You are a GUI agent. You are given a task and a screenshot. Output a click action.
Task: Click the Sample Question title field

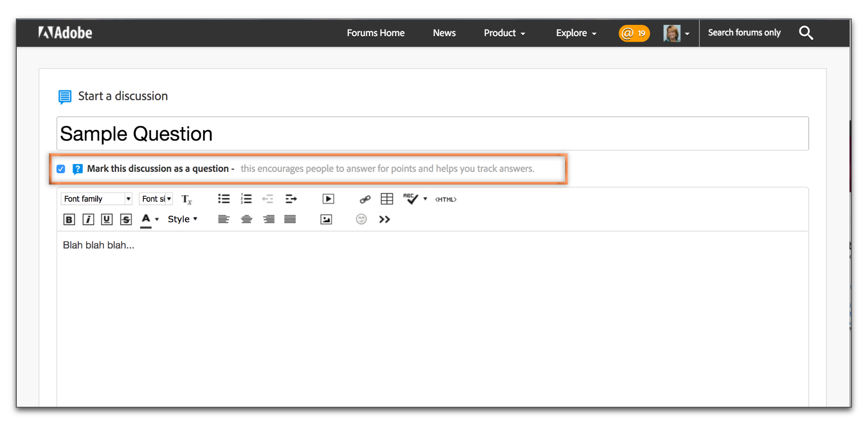(x=433, y=134)
